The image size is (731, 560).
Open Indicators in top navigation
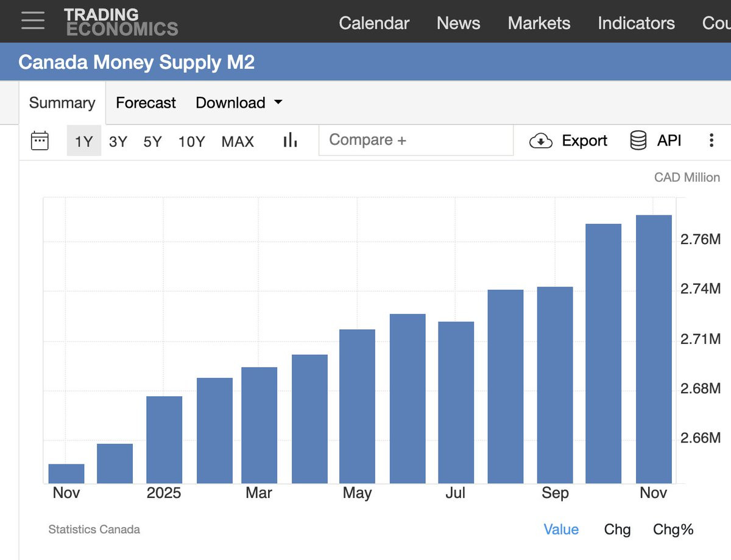click(636, 23)
